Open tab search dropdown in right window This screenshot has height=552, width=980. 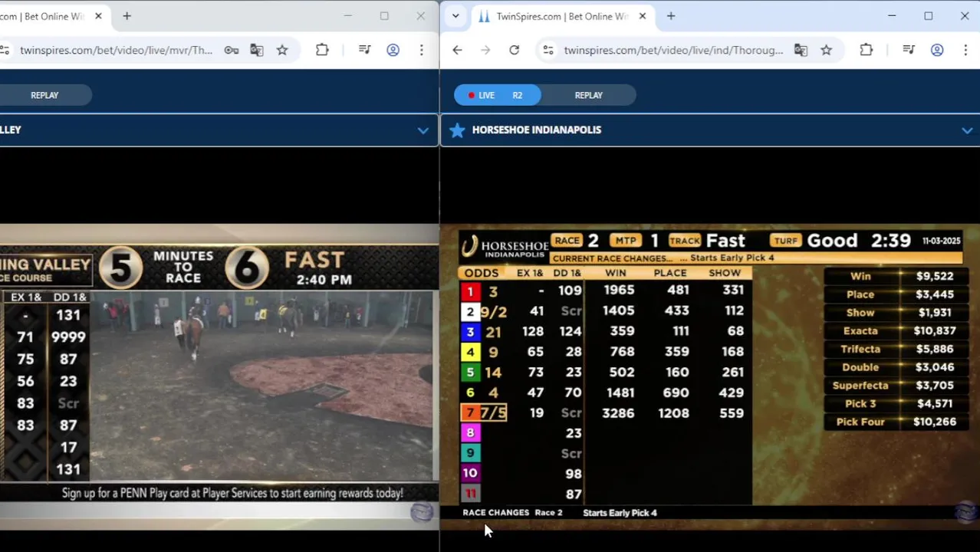455,16
